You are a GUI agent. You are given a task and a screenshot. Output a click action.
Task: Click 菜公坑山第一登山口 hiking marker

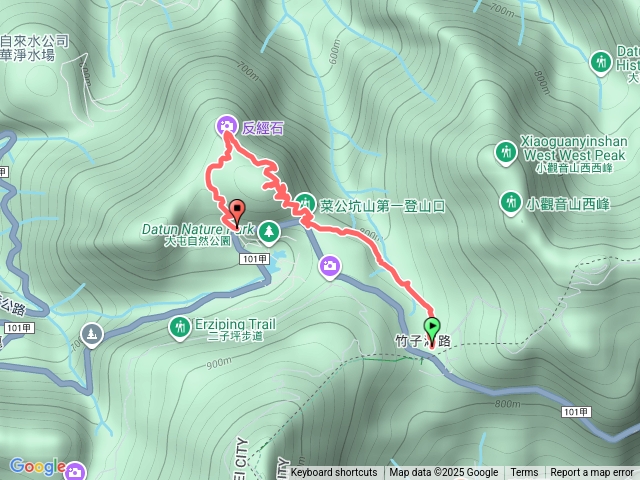[305, 203]
